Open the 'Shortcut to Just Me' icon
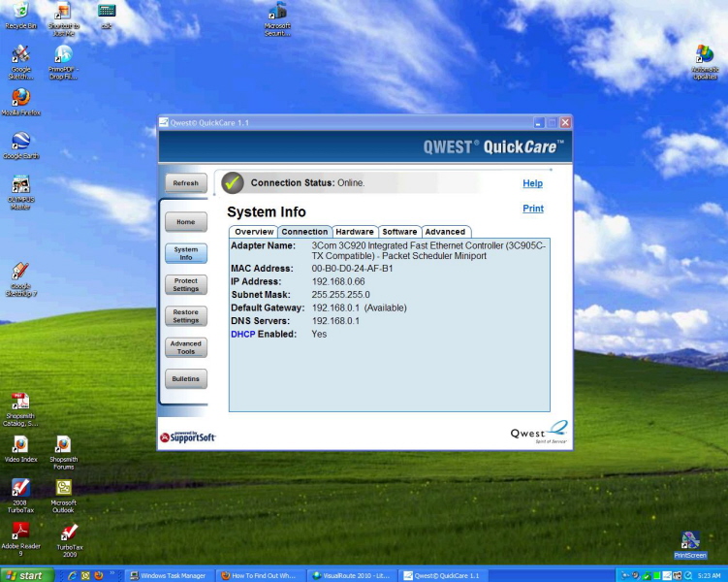This screenshot has height=582, width=728. tap(64, 18)
